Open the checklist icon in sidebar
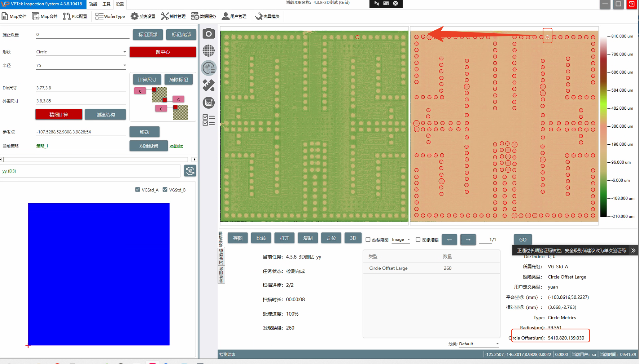The image size is (639, 364). tap(209, 120)
